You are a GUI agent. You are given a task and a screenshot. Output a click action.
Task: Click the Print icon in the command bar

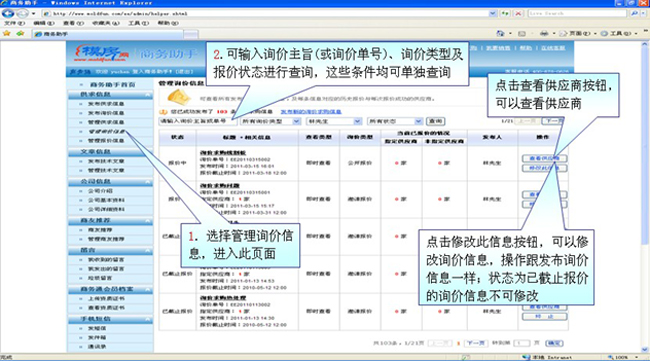coord(544,34)
